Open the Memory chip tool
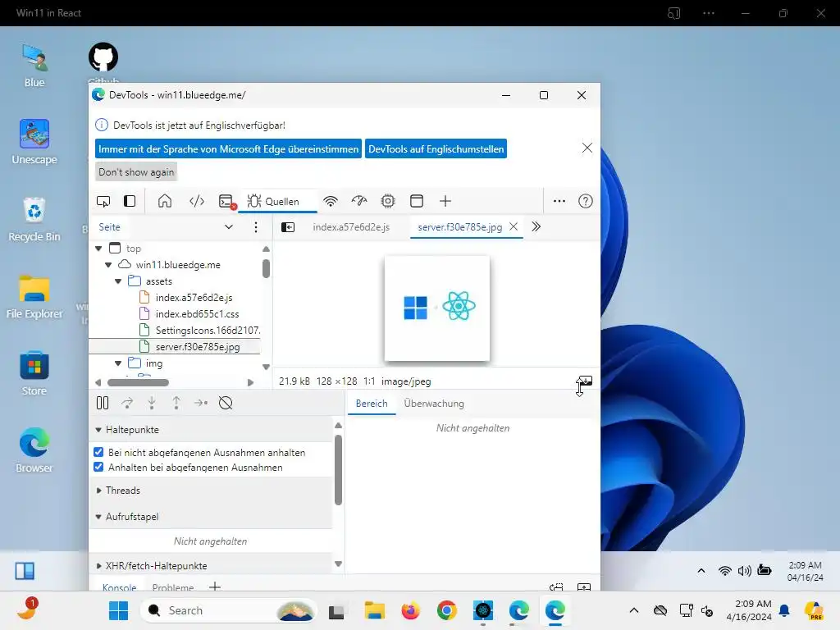The image size is (840, 630). pos(388,202)
